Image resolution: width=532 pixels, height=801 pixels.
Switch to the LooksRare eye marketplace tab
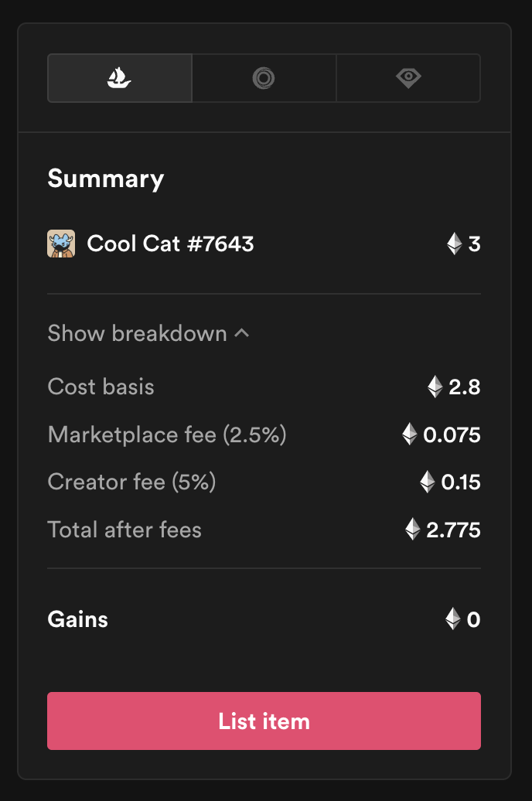(x=408, y=78)
